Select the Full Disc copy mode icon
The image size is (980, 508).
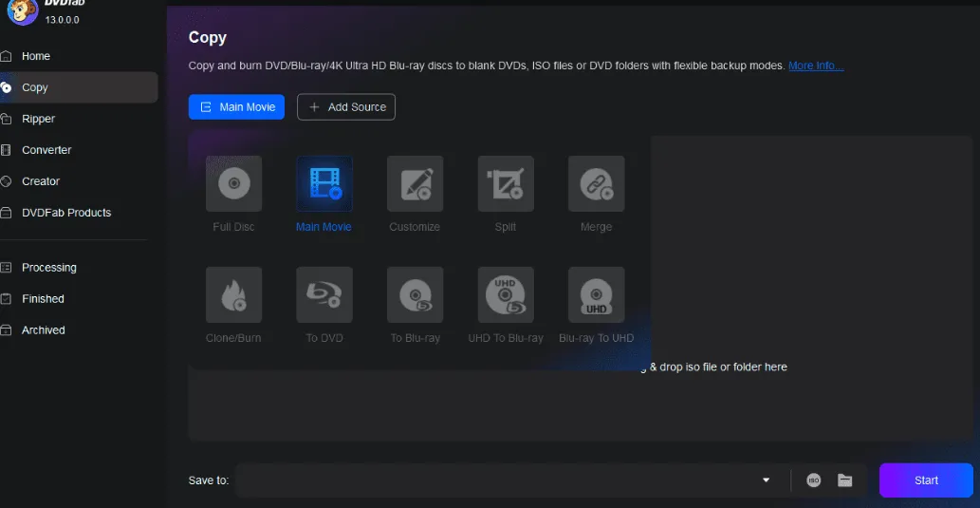(x=233, y=183)
